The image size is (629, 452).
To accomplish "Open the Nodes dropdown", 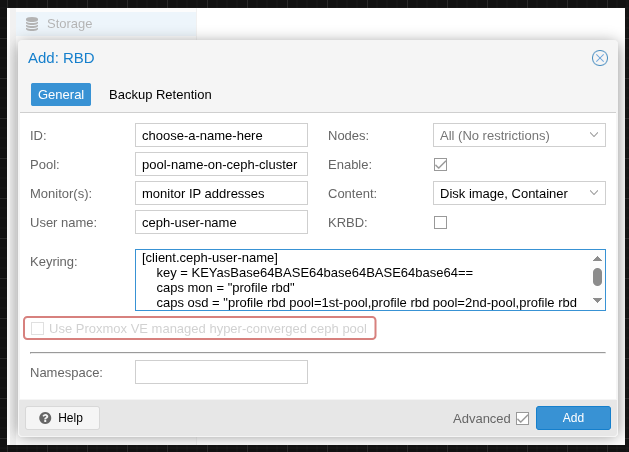I will [x=593, y=135].
